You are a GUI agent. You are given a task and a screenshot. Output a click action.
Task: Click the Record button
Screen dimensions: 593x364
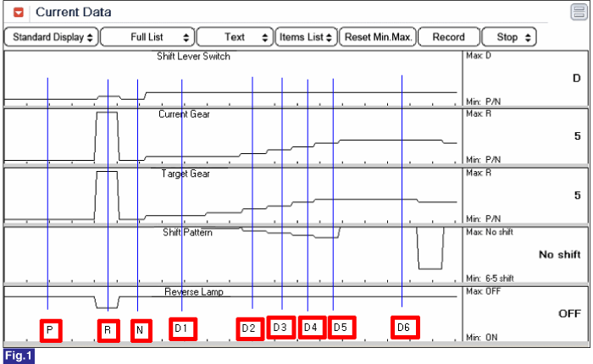pyautogui.click(x=448, y=37)
